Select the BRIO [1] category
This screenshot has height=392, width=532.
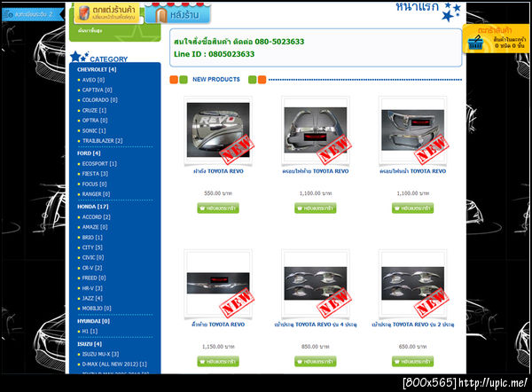click(92, 237)
